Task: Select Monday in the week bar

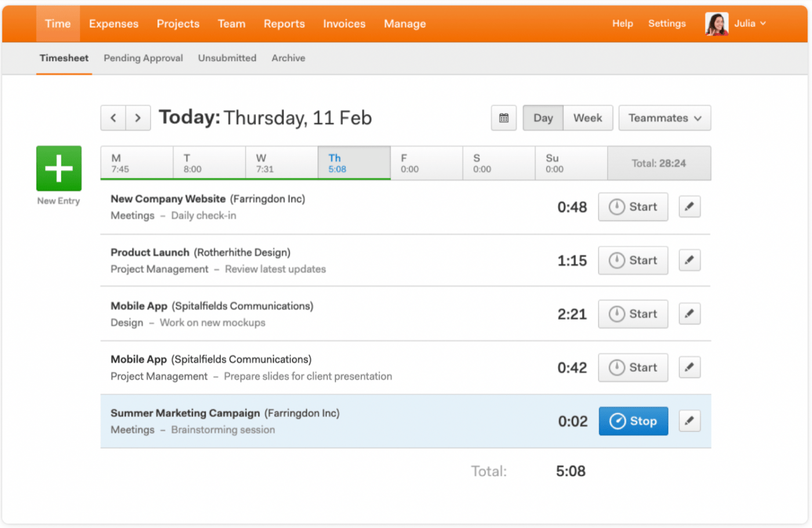Action: pyautogui.click(x=137, y=163)
